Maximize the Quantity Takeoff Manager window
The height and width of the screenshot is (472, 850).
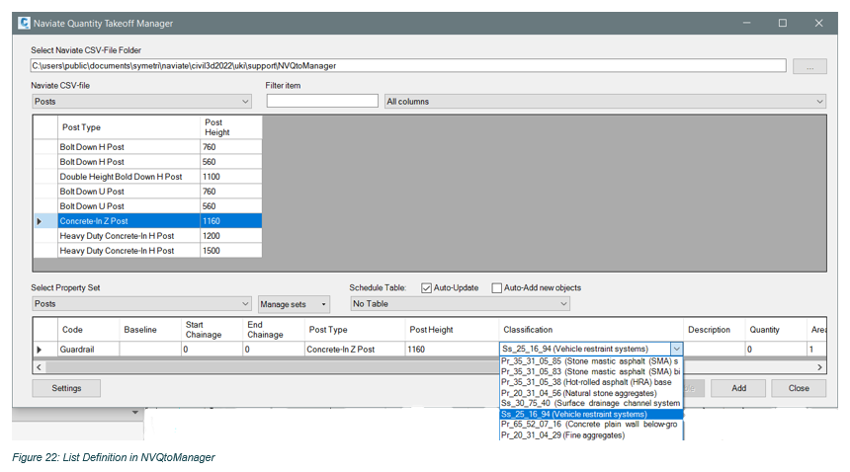click(x=782, y=23)
